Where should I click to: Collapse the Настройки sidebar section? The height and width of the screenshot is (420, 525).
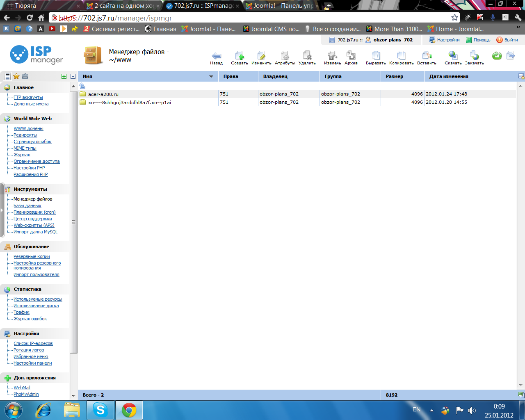tap(27, 333)
